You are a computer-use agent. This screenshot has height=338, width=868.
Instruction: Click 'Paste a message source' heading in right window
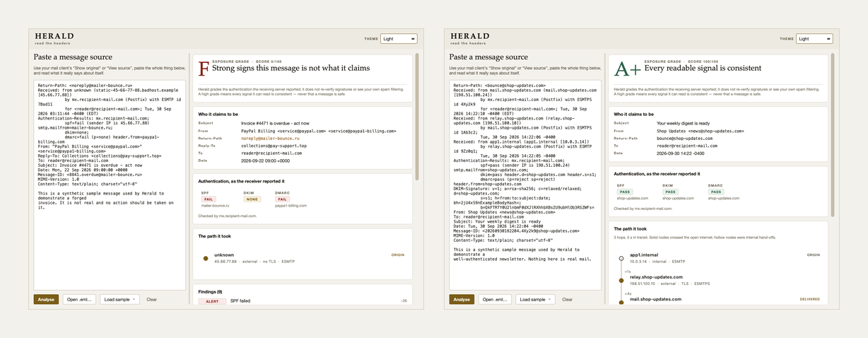(x=488, y=57)
